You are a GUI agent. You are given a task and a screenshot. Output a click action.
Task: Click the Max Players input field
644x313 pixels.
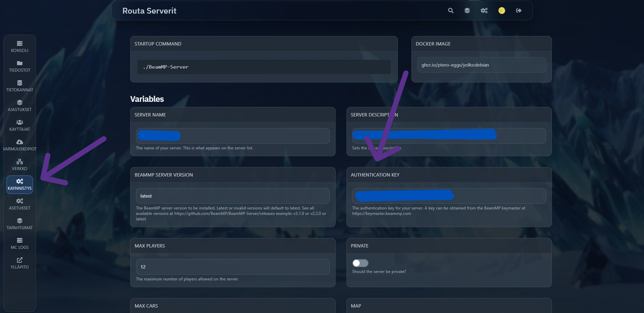233,267
